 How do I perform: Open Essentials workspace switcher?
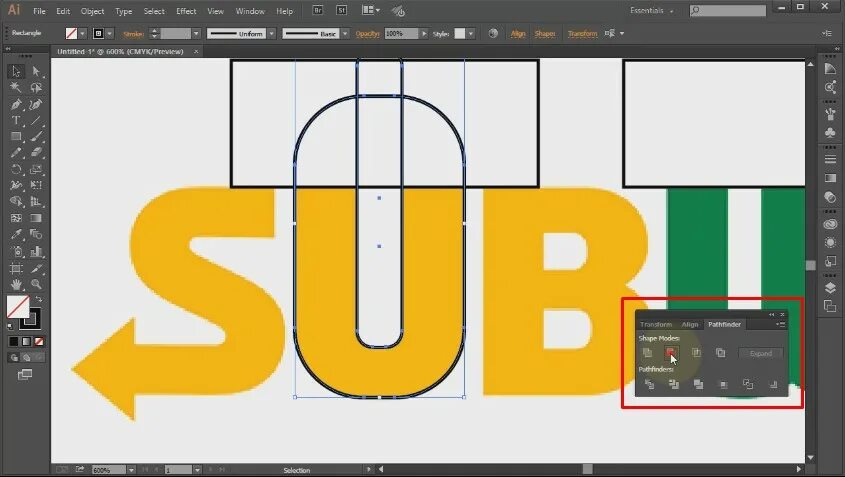pyautogui.click(x=652, y=10)
